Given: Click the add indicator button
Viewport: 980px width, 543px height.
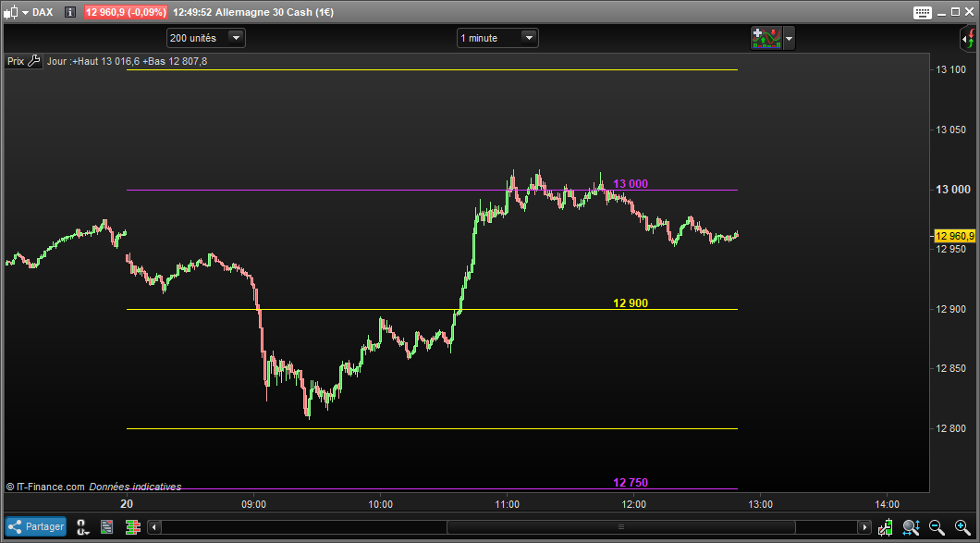Looking at the screenshot, I should coord(766,38).
